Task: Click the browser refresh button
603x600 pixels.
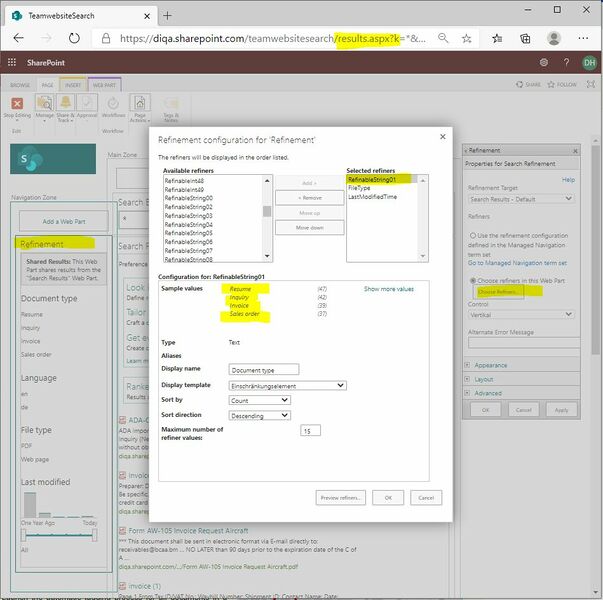Action: click(76, 38)
